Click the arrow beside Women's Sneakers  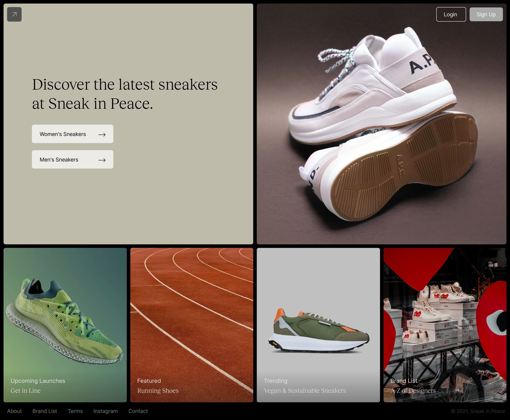pyautogui.click(x=102, y=135)
